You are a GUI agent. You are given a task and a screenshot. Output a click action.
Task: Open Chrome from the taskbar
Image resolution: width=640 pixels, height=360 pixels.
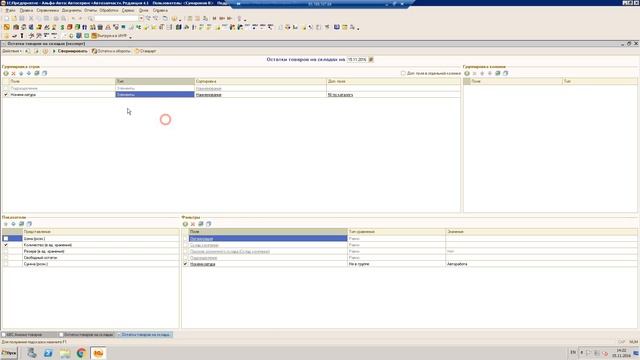click(81, 353)
